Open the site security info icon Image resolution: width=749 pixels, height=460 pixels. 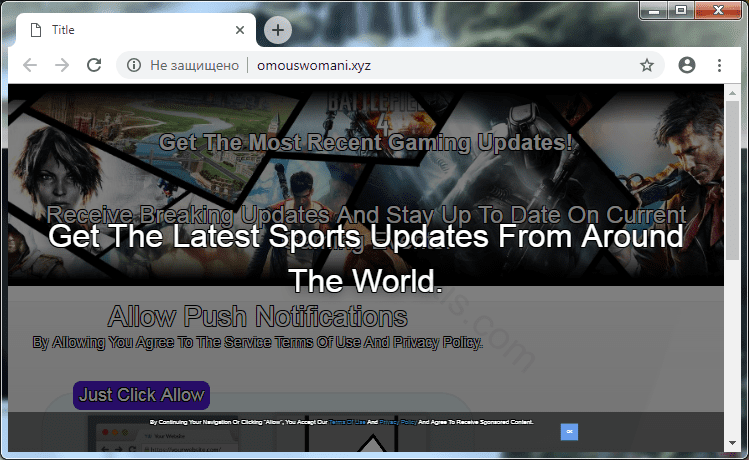[x=133, y=65]
